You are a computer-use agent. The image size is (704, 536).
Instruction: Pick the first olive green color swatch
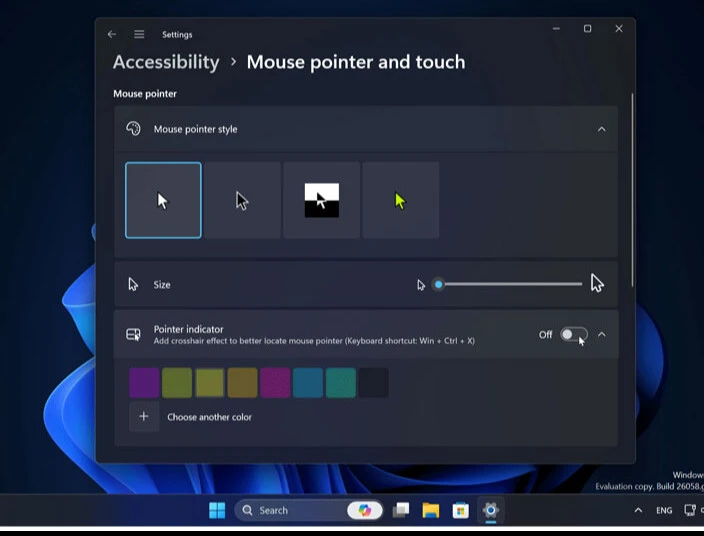click(x=177, y=383)
